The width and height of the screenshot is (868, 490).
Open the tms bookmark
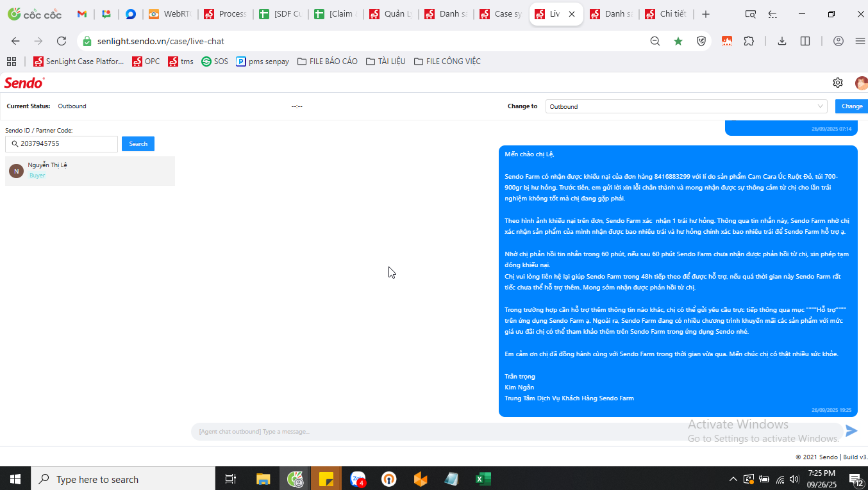[x=181, y=61]
